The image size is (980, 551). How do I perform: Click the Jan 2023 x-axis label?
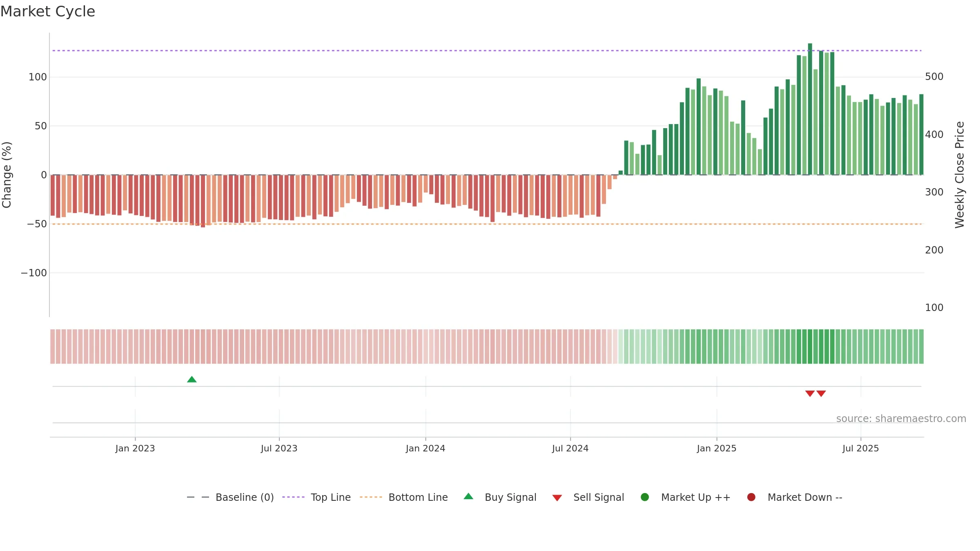[x=135, y=449]
